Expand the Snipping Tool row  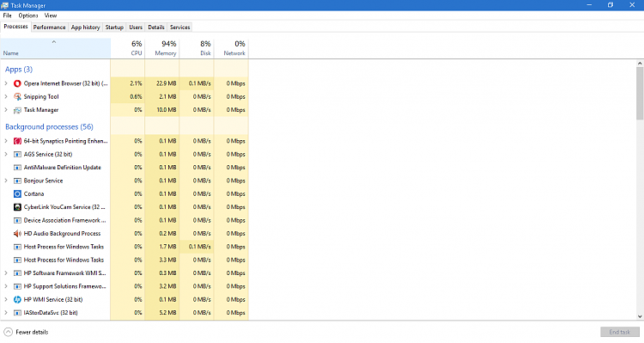click(x=6, y=96)
